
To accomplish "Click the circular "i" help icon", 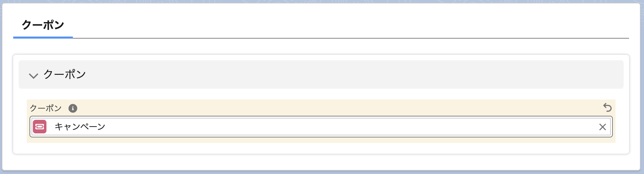I will (73, 108).
